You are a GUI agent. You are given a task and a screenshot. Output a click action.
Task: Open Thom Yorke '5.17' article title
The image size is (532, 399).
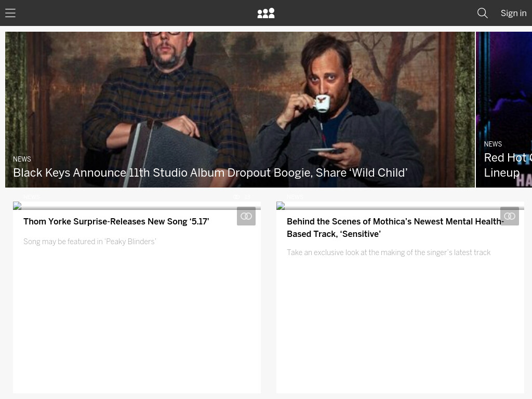[116, 221]
